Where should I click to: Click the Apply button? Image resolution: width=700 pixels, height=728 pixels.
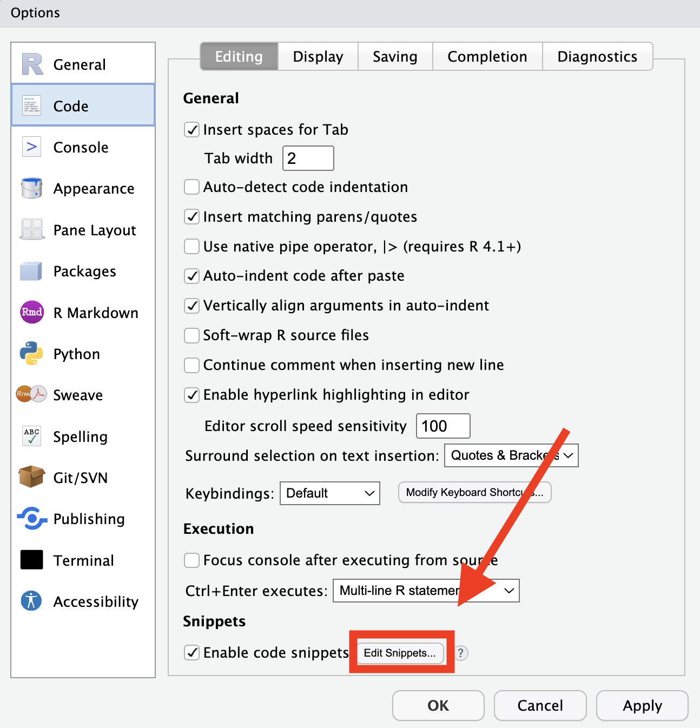[643, 705]
